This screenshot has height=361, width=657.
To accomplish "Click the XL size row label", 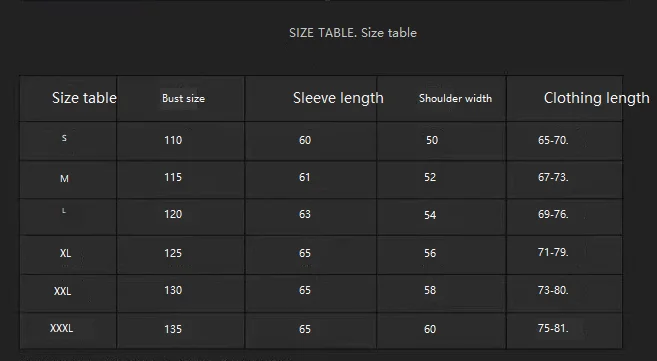I will pos(65,253).
